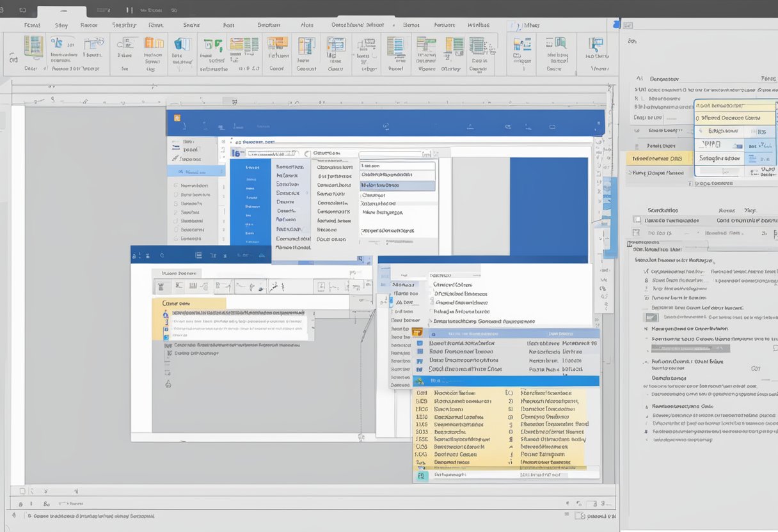Click the green icon on the highlighted blue row

click(x=420, y=381)
